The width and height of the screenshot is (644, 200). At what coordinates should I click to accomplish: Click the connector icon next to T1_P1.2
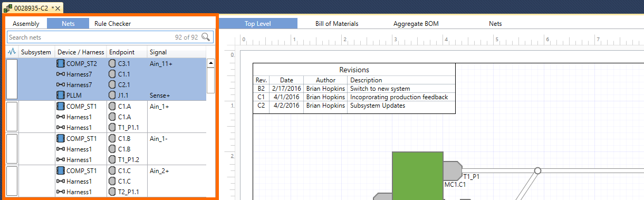(x=112, y=160)
